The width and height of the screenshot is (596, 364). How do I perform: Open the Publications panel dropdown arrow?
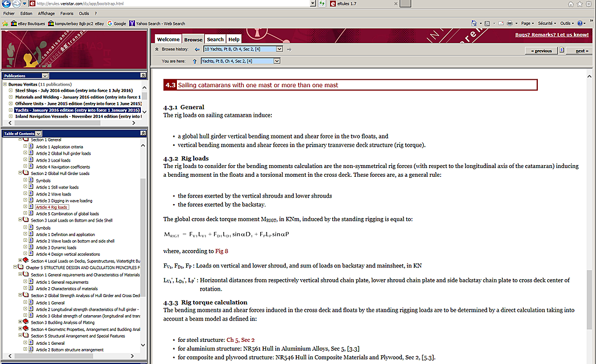(45, 76)
